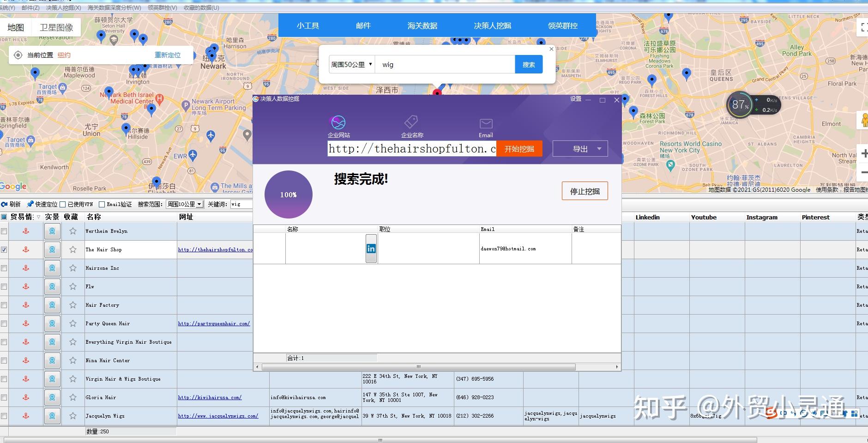This screenshot has height=443, width=868.
Task: Open the 贸易情 column filter arrow
Action: pos(38,217)
